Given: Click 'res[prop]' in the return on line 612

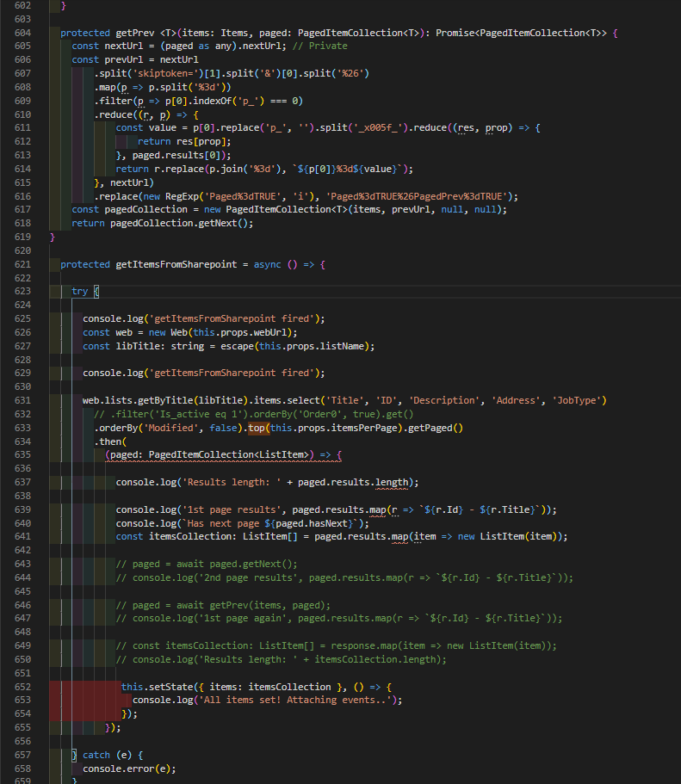Looking at the screenshot, I should click(x=201, y=141).
